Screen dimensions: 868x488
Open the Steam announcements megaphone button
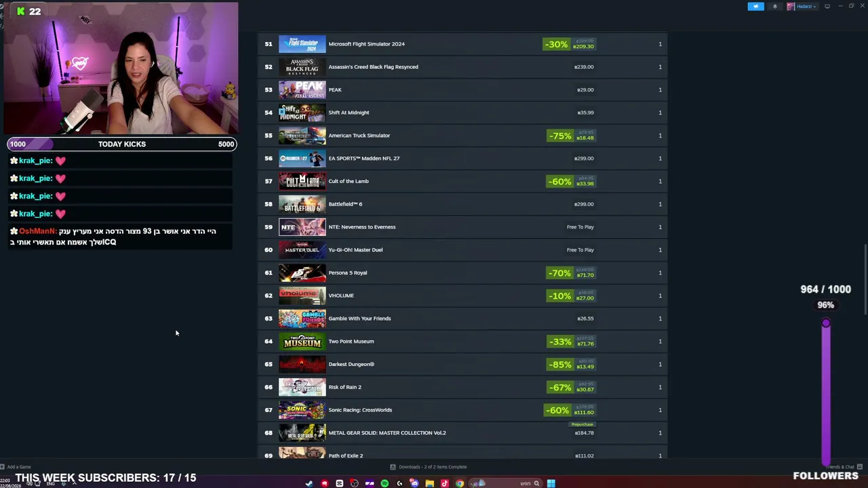pos(755,7)
